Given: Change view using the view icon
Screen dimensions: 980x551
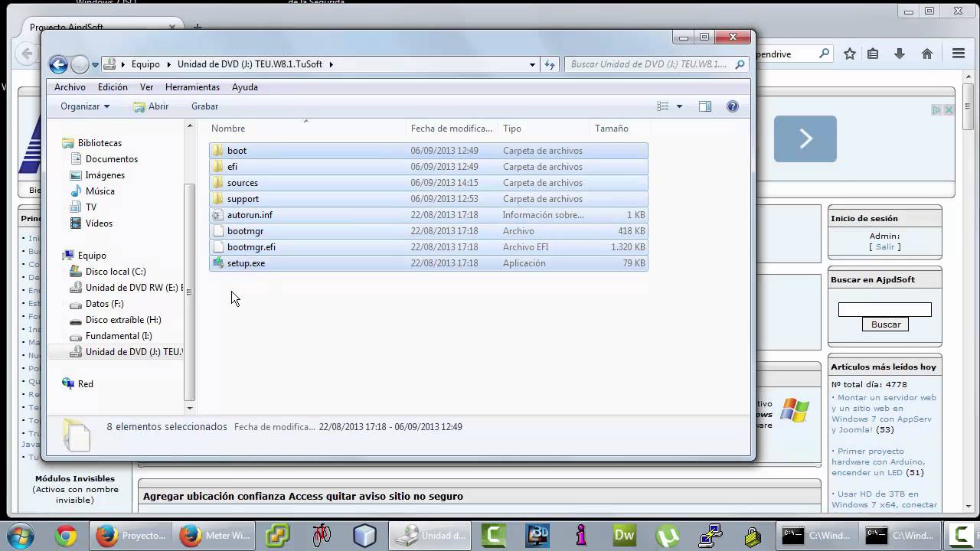Looking at the screenshot, I should click(663, 106).
